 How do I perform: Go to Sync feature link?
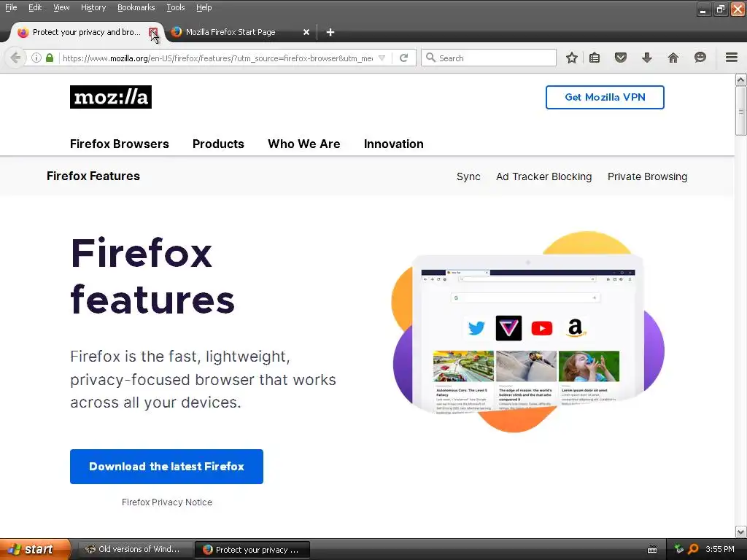click(x=468, y=176)
